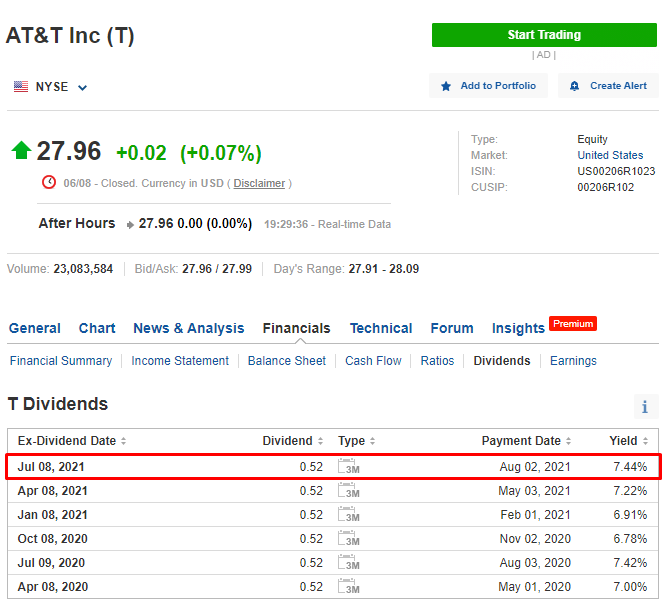Click the May 01, 2020 payment date
Viewport: 665px width, 611px height.
click(x=534, y=586)
